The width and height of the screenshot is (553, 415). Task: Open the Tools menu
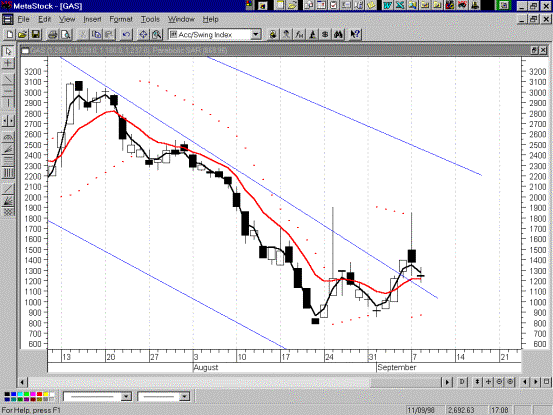tap(150, 19)
